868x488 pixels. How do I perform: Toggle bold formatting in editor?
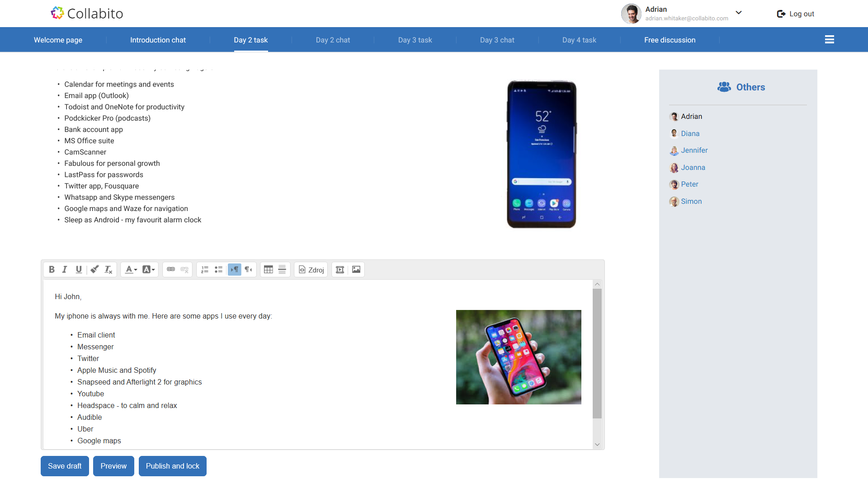pos(52,270)
